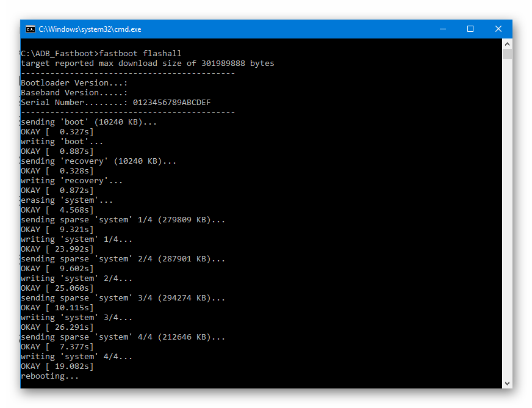Click the serial number 0123456789ABCDEF
This screenshot has height=408, width=532.
click(171, 102)
